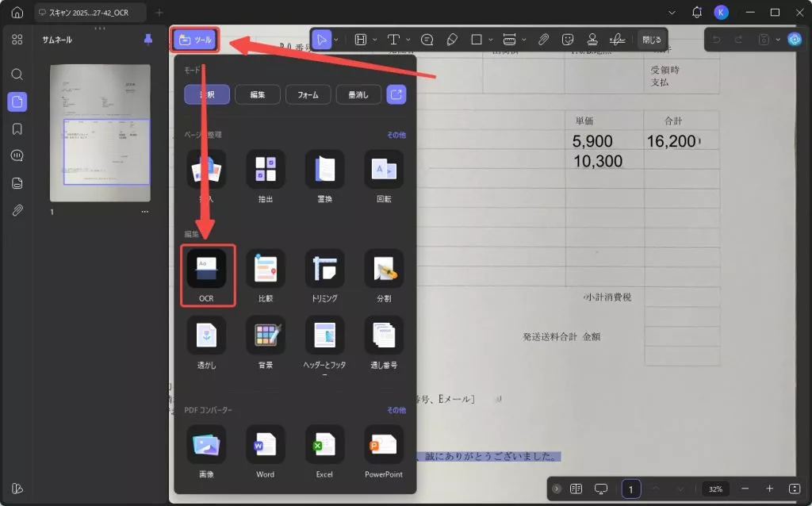Expand the shape tool dropdown arrow

tap(492, 39)
